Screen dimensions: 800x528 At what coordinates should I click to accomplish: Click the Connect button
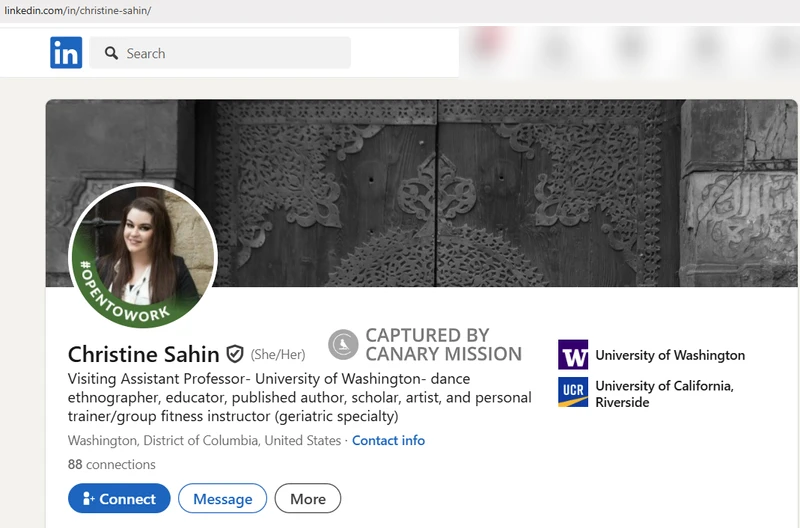point(119,498)
